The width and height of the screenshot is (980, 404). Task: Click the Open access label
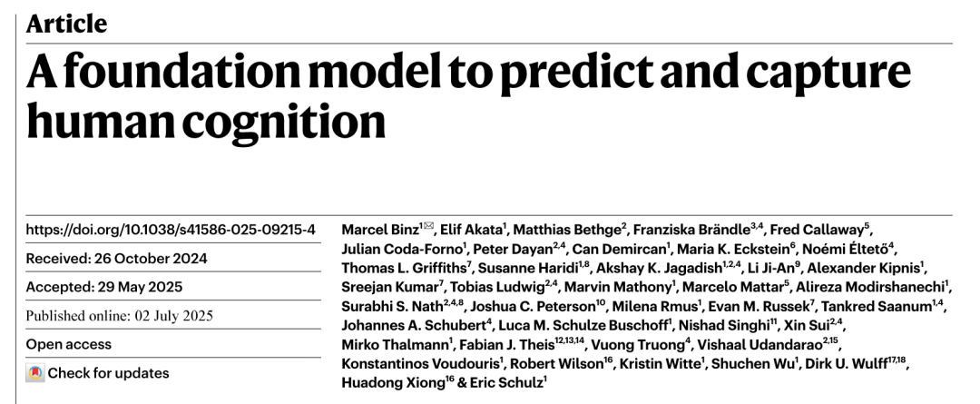pyautogui.click(x=69, y=345)
